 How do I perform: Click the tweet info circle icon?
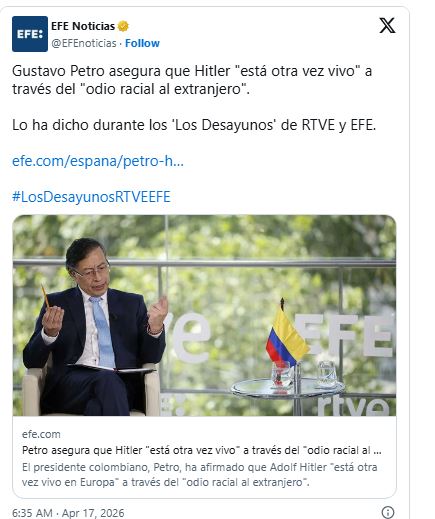[x=388, y=512]
